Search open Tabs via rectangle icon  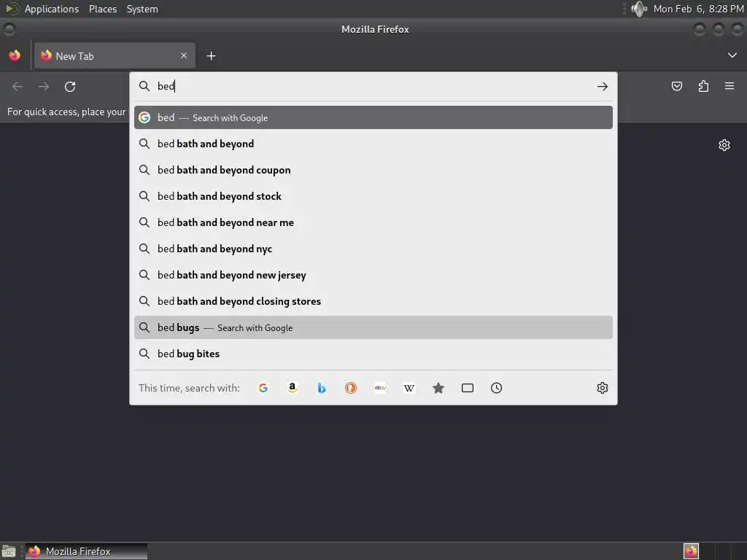click(x=468, y=388)
